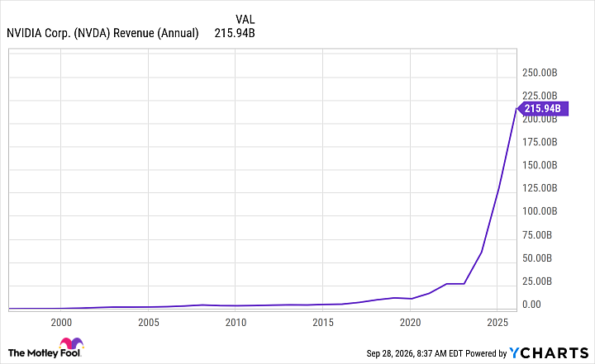The image size is (595, 364).
Task: Click the 175.00B axis label
Action: pos(540,142)
